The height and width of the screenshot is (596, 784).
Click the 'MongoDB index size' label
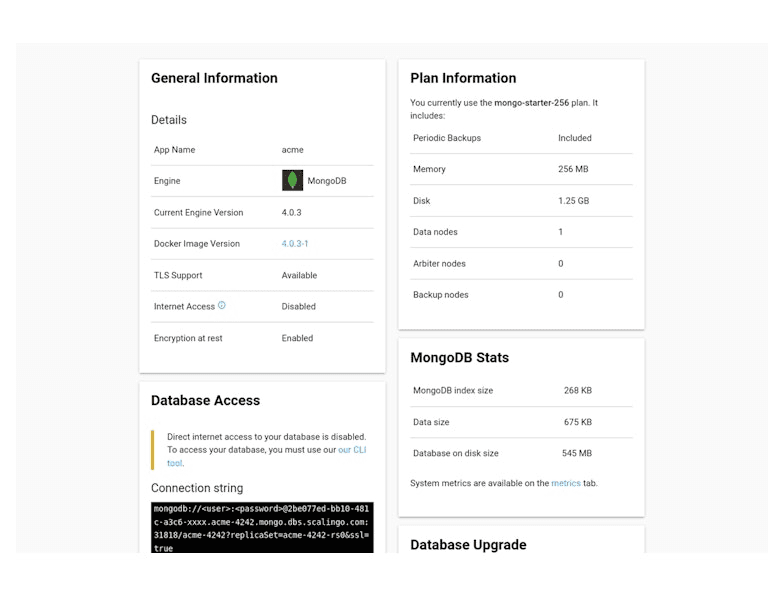tap(453, 390)
